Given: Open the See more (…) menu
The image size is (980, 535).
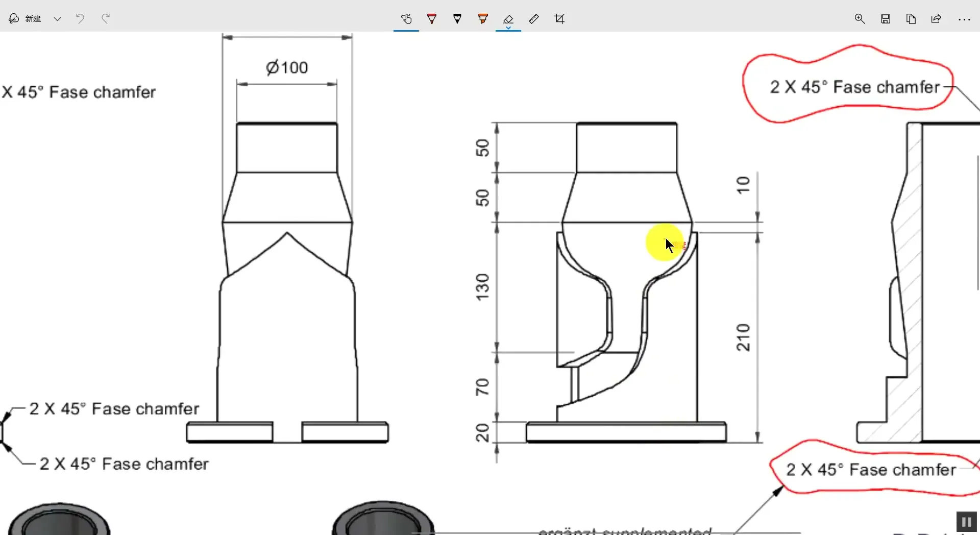Looking at the screenshot, I should coord(964,19).
